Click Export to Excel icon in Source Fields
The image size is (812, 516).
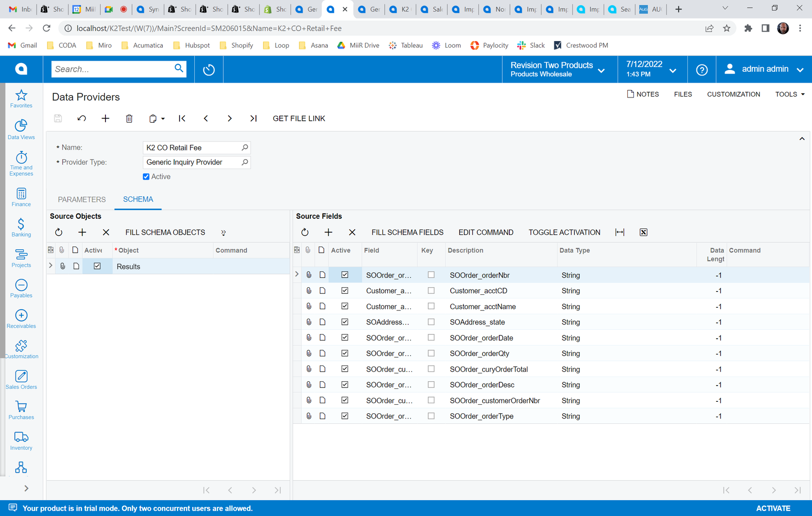coord(643,232)
